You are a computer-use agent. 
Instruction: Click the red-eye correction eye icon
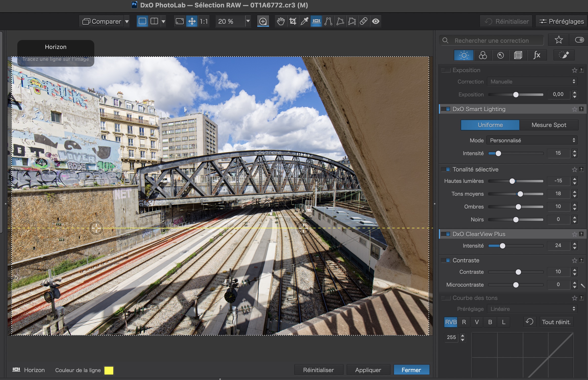point(376,21)
